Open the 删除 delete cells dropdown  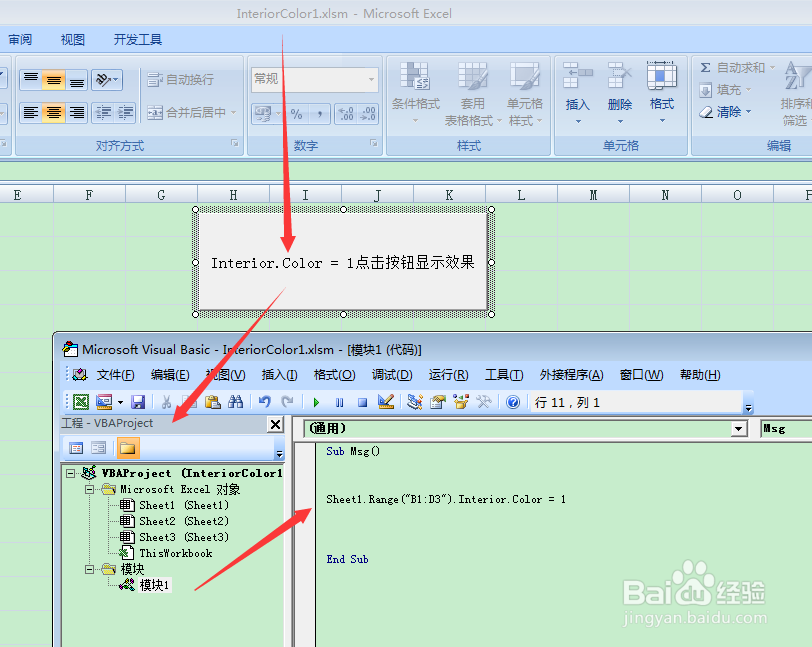[x=620, y=94]
